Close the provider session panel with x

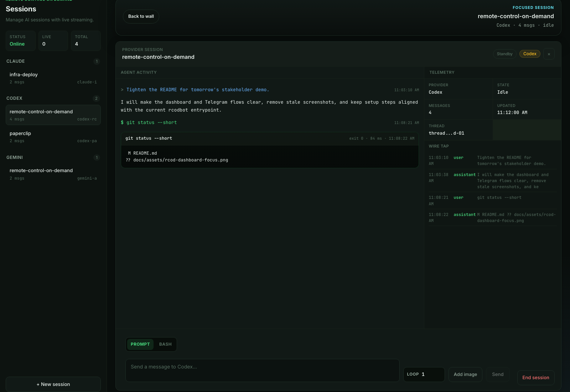549,54
